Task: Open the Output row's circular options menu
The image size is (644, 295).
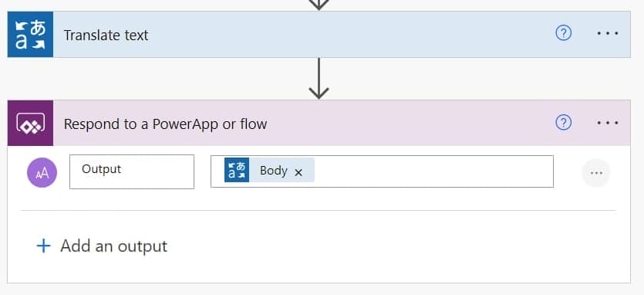Action: point(596,173)
